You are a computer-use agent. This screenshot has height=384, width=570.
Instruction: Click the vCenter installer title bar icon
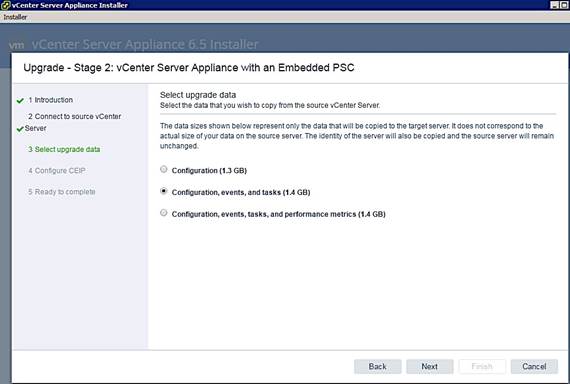[5, 5]
